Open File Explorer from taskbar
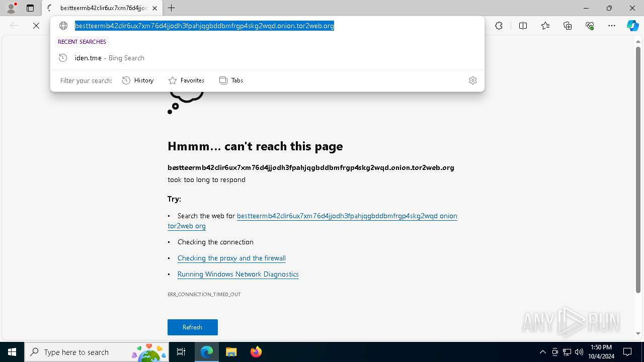Image resolution: width=644 pixels, height=362 pixels. 231,352
